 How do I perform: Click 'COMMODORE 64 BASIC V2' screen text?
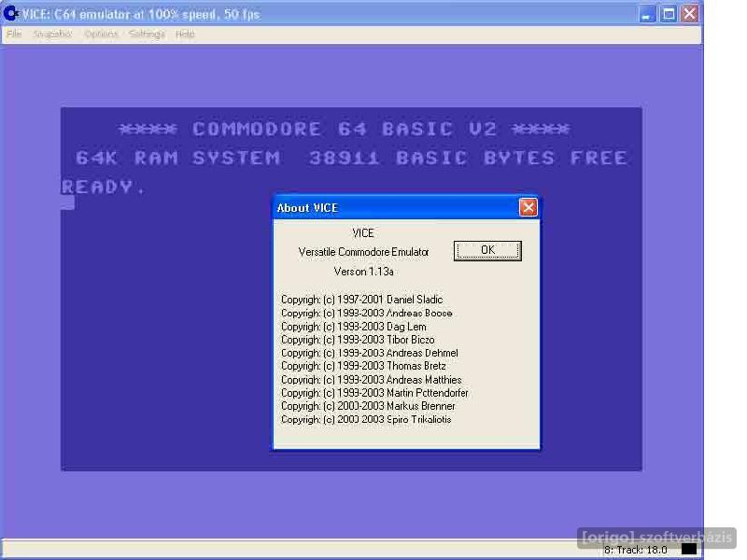click(345, 129)
